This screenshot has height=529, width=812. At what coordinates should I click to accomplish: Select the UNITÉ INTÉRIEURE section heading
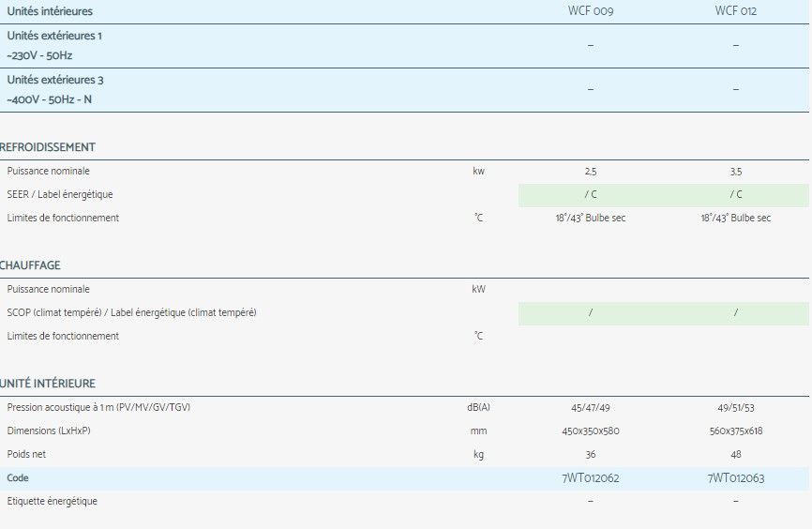(x=48, y=384)
